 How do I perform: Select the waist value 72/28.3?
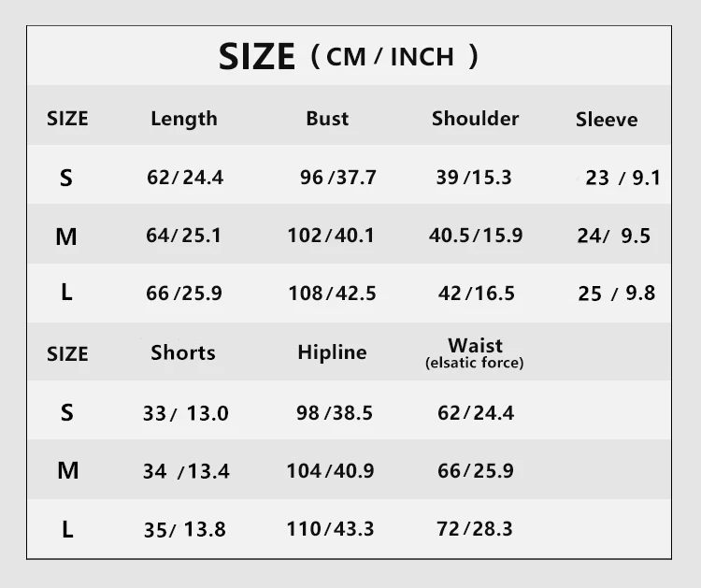[475, 529]
